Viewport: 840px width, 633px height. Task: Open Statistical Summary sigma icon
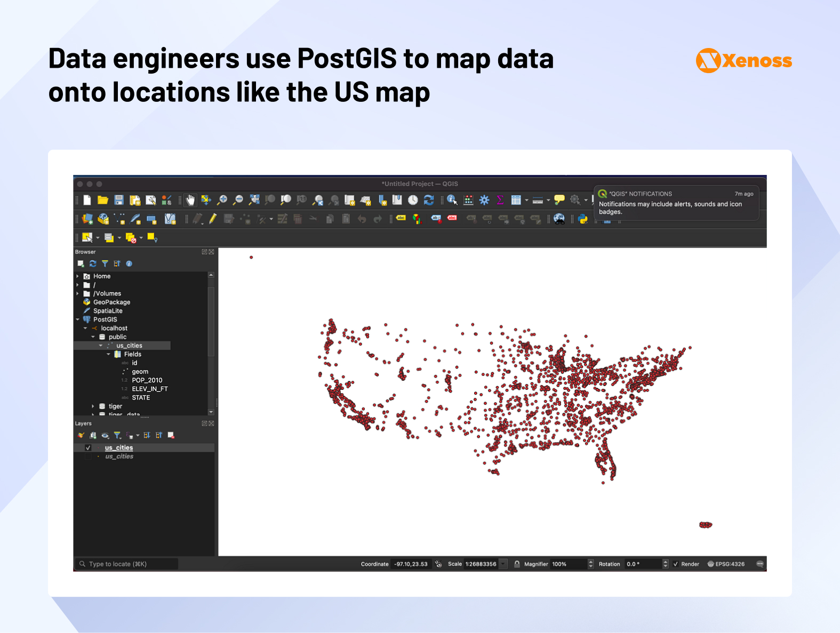click(x=500, y=200)
